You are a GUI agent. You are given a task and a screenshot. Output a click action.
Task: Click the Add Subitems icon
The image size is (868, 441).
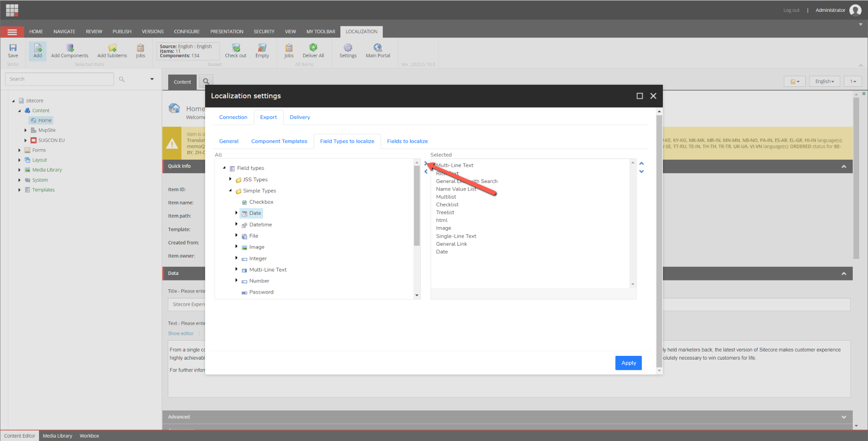coord(112,50)
